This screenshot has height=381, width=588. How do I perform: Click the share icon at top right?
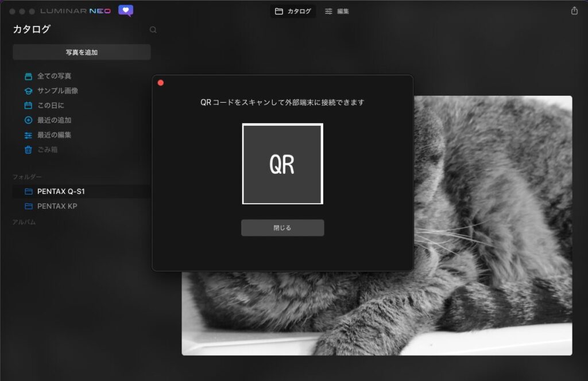[573, 10]
